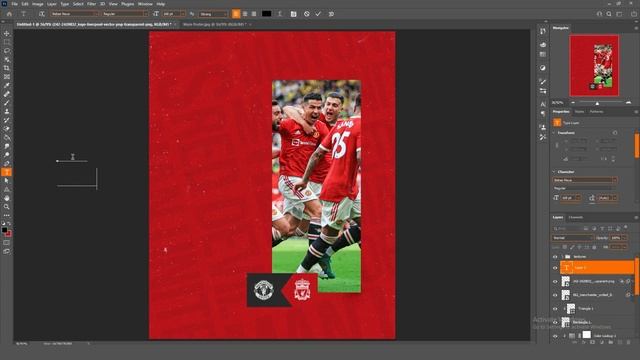Click the Navigator preview thumbnail
640x360 pixels.
pos(594,65)
